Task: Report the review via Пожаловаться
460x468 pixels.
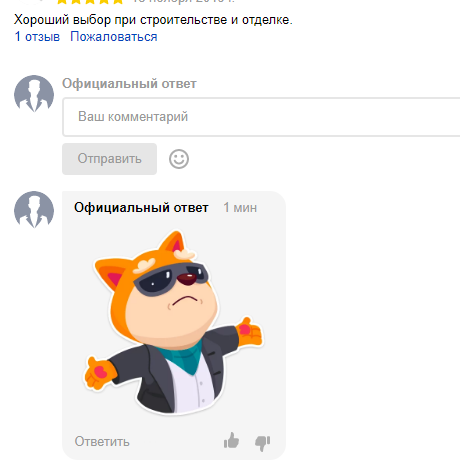Action: (114, 36)
